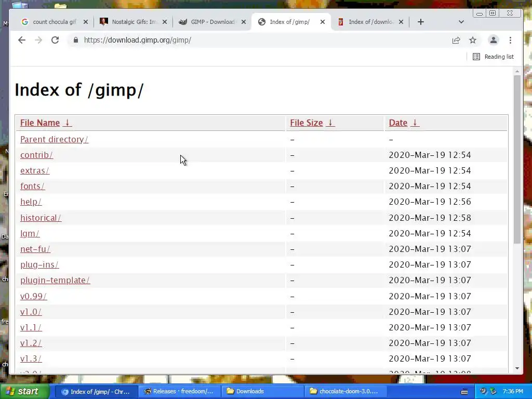532x399 pixels.
Task: Click the scrollbar up arrow
Action: click(517, 72)
